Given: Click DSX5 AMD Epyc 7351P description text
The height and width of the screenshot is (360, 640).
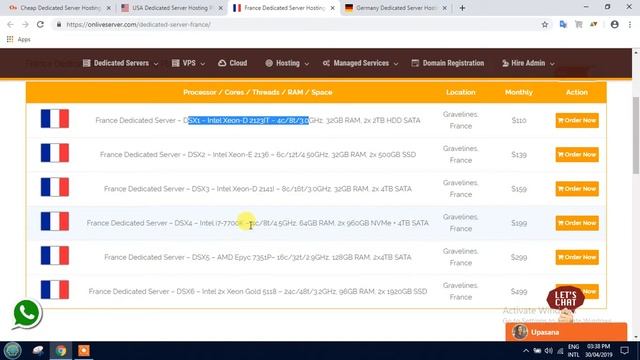Looking at the screenshot, I should [x=258, y=258].
